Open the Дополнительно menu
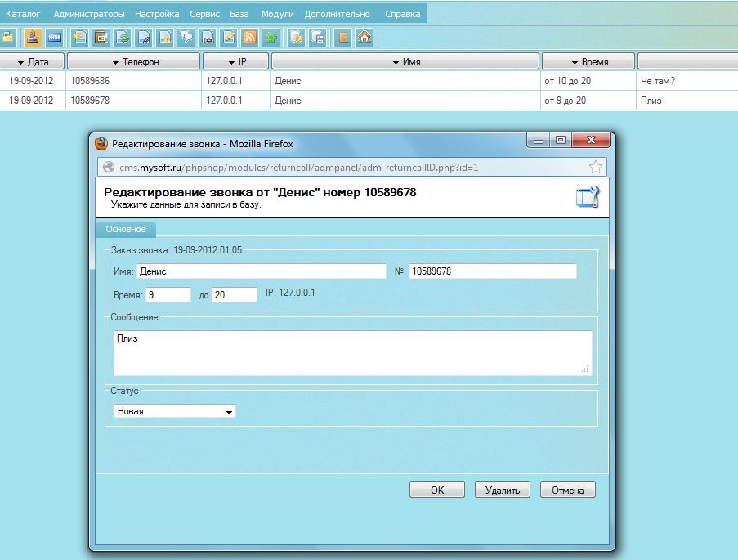 pos(337,14)
